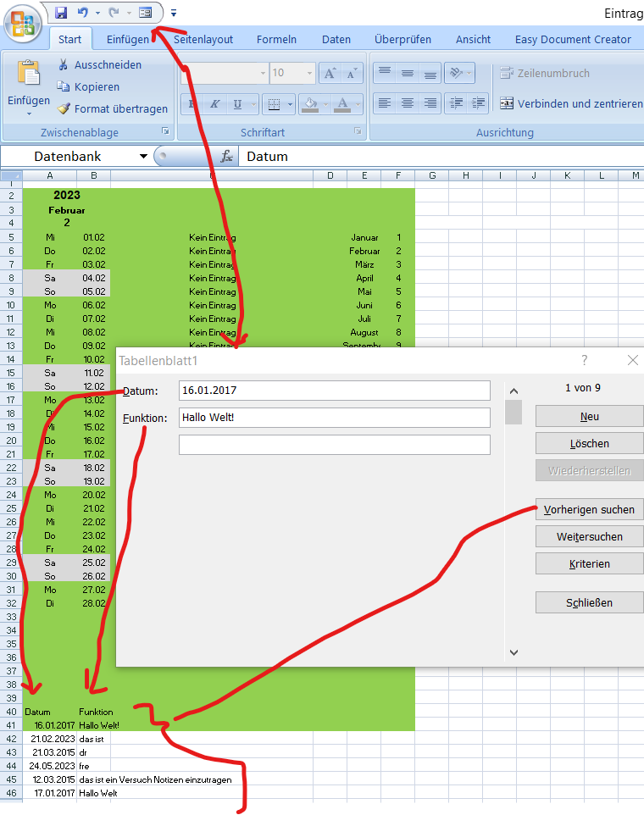Open the undo history dropdown arrow

pyautogui.click(x=97, y=13)
